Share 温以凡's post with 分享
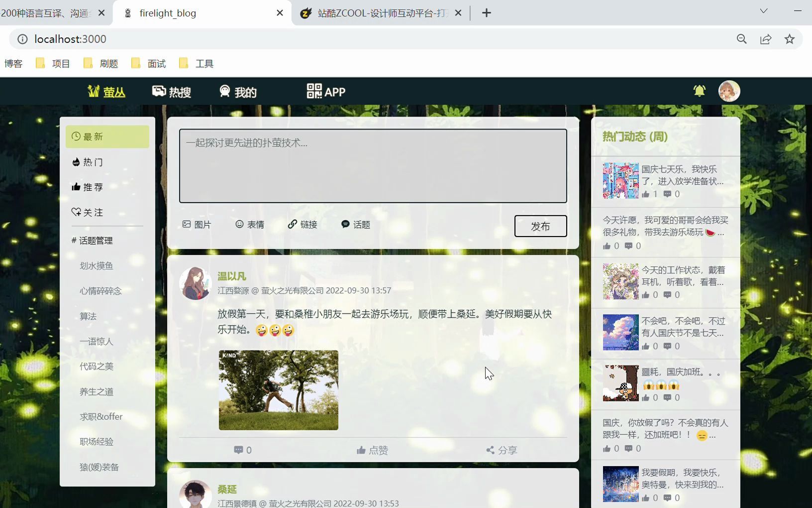812x508 pixels. coord(502,450)
